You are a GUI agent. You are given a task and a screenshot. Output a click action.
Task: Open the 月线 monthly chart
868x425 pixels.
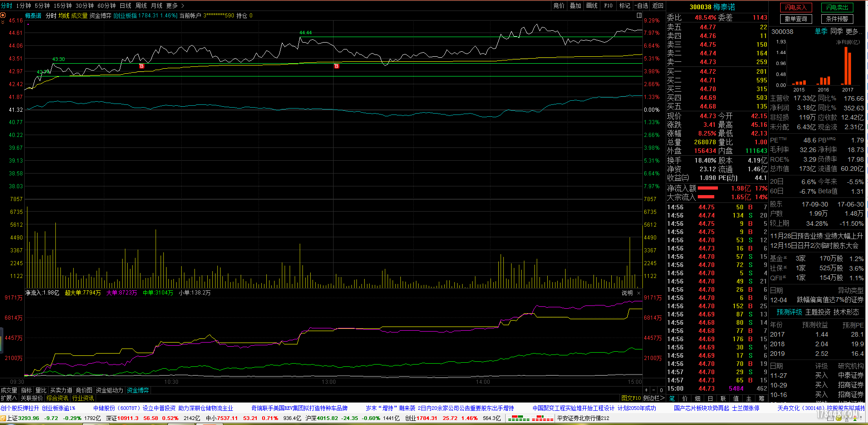tap(156, 5)
